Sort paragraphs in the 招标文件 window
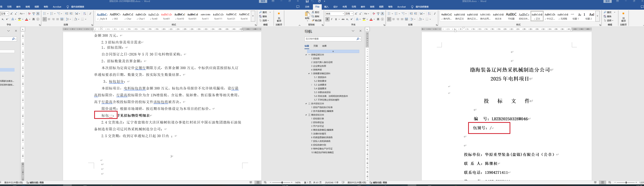This screenshot has height=186, width=644. 85,14
